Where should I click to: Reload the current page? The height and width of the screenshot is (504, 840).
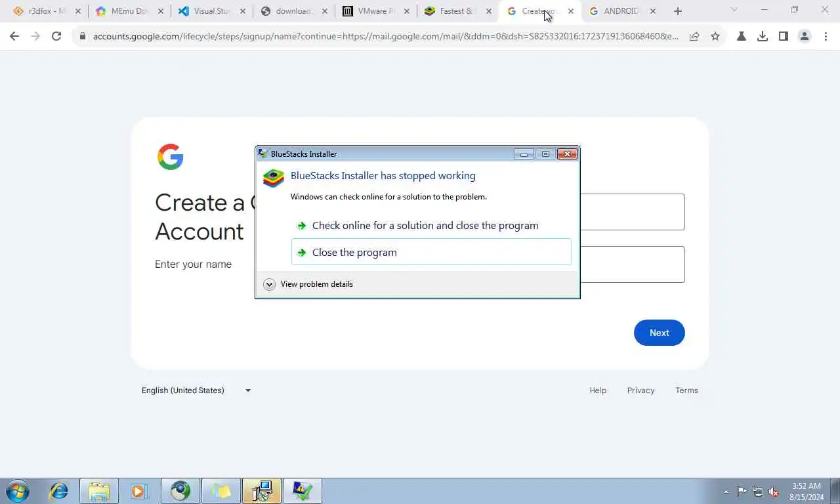pyautogui.click(x=56, y=37)
